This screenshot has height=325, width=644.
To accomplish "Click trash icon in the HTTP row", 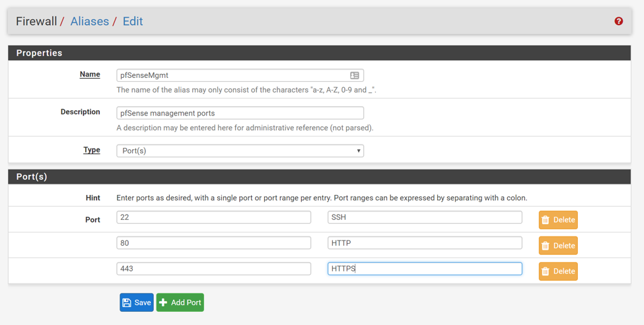I will [x=546, y=246].
